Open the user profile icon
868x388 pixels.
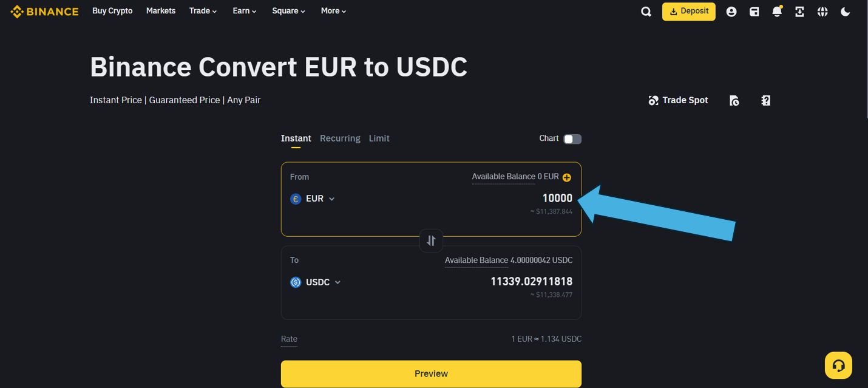click(731, 12)
